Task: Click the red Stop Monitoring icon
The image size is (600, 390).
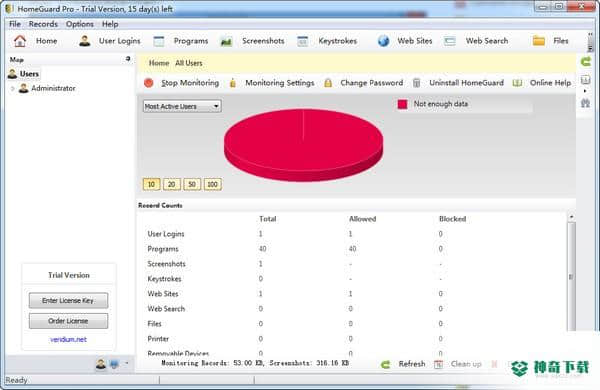Action: [149, 83]
